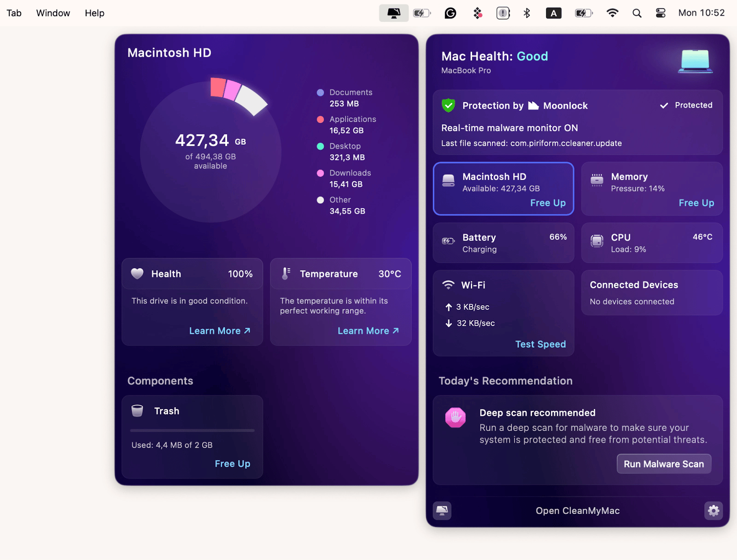Click the Wi-Fi icon in Wi-Fi card
The height and width of the screenshot is (560, 737).
(x=448, y=285)
